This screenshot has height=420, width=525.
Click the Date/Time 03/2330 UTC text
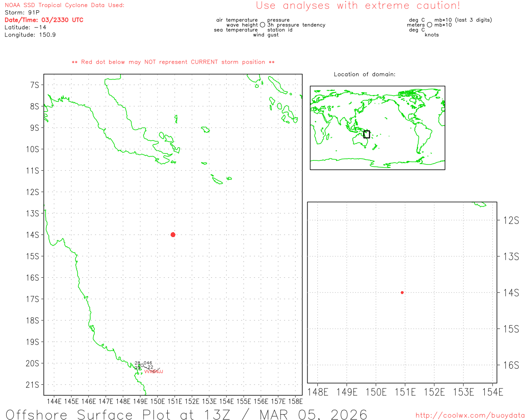point(44,20)
